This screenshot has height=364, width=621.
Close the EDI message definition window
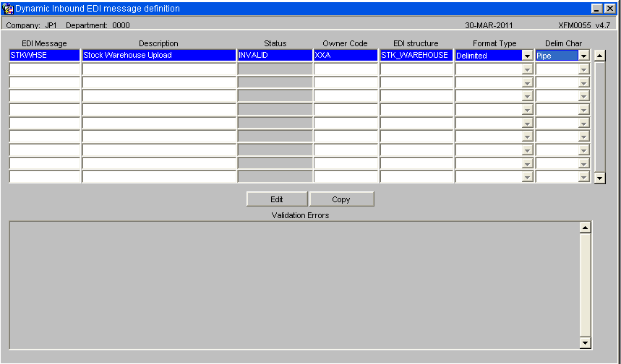(610, 9)
